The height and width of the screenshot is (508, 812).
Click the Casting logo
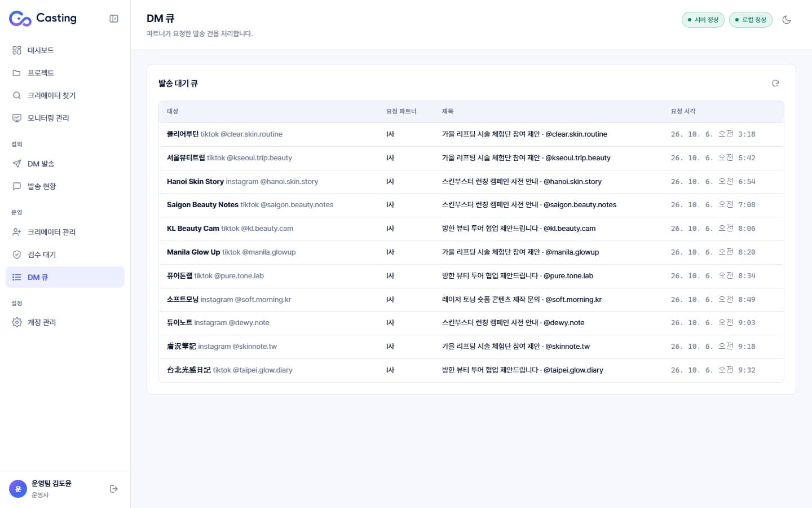43,19
